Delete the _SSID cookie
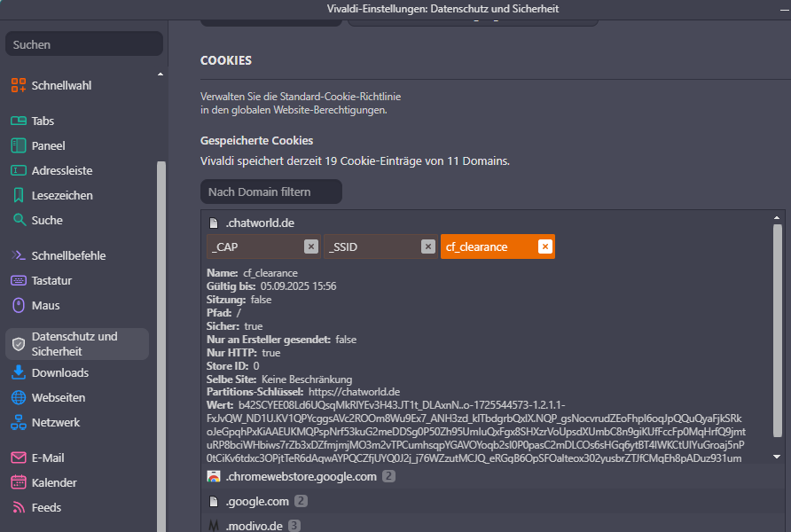 pos(428,246)
